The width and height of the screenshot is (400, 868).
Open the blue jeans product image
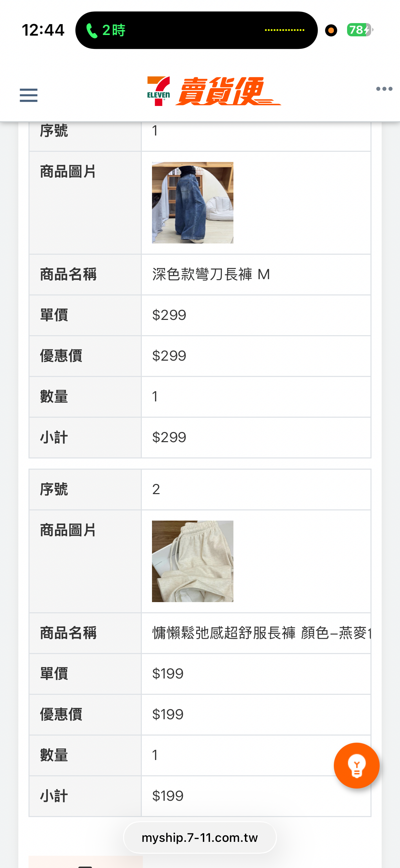(x=192, y=203)
